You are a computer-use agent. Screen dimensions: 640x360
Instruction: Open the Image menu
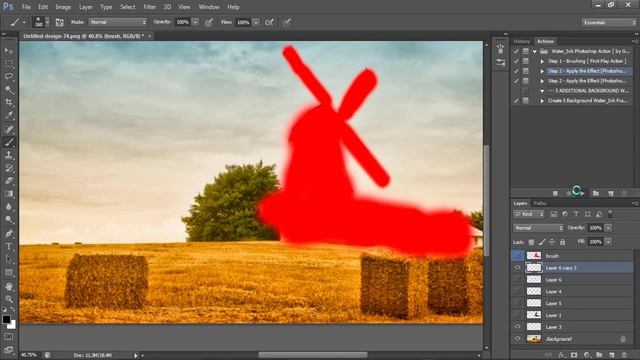tap(63, 7)
